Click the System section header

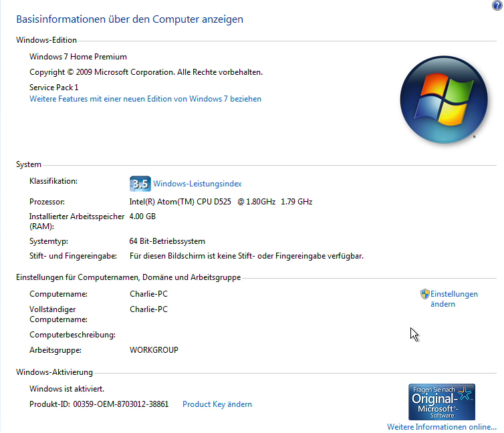[29, 164]
